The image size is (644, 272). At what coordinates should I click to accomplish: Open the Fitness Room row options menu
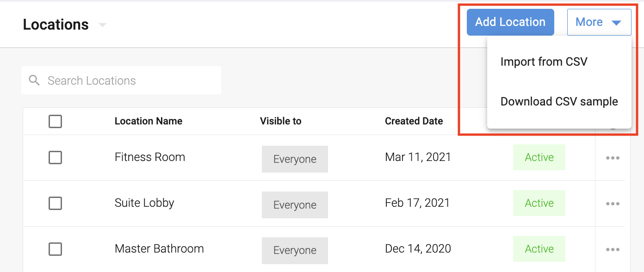coord(613,158)
